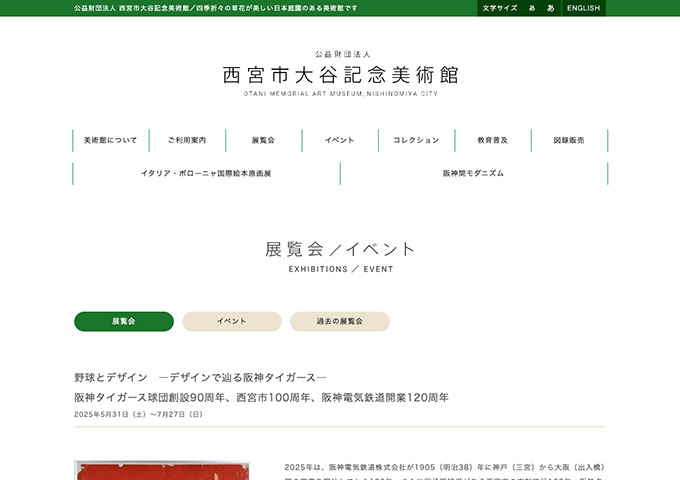Select the smaller あ font size button

pyautogui.click(x=532, y=8)
